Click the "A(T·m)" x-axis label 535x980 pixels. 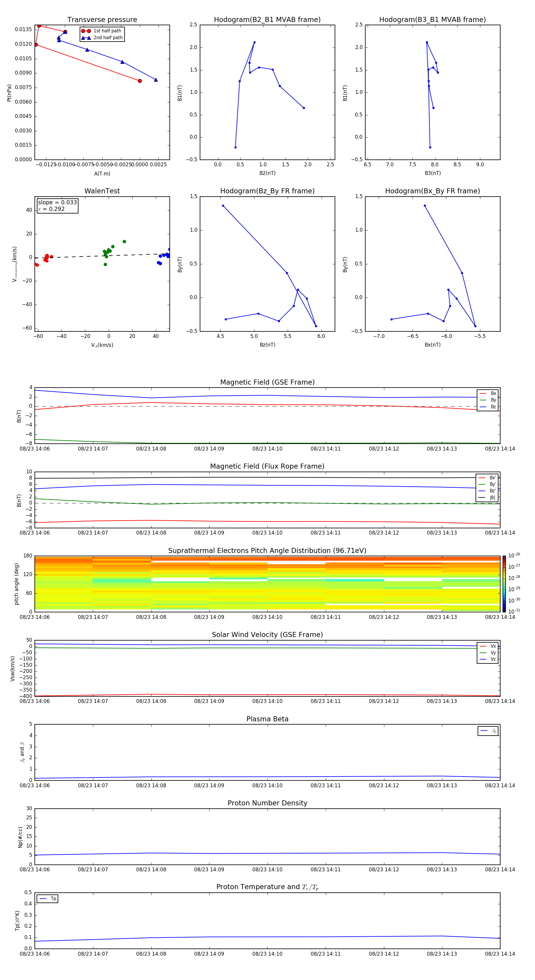(x=102, y=173)
